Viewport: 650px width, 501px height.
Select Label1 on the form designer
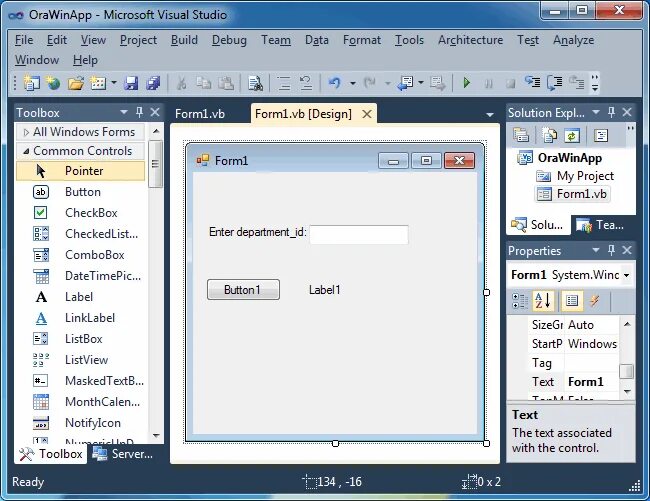325,290
